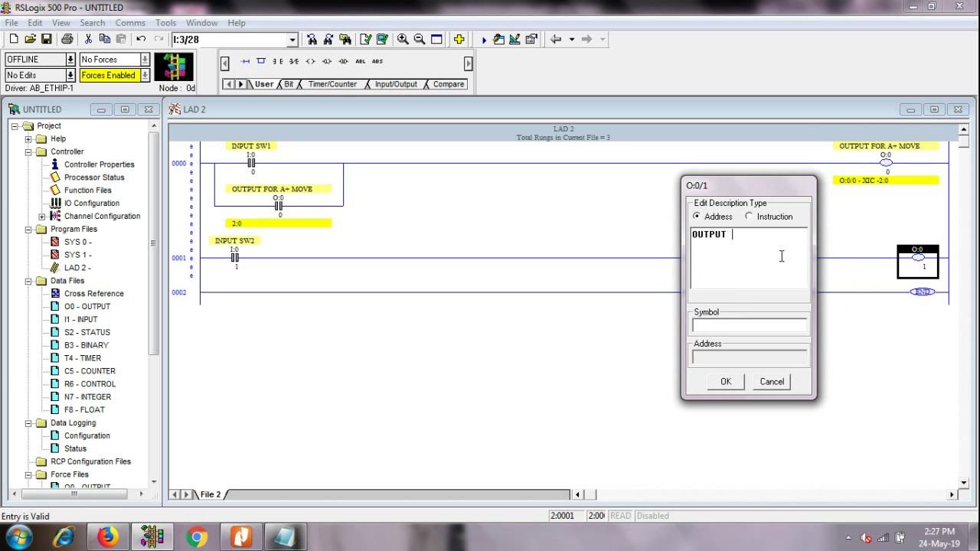Viewport: 980px width, 551px height.
Task: Insert output latch OTL coil icon
Action: pos(327,61)
